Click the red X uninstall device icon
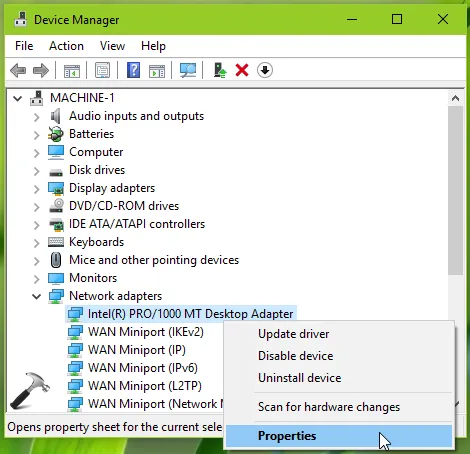The height and width of the screenshot is (454, 470). click(x=242, y=70)
